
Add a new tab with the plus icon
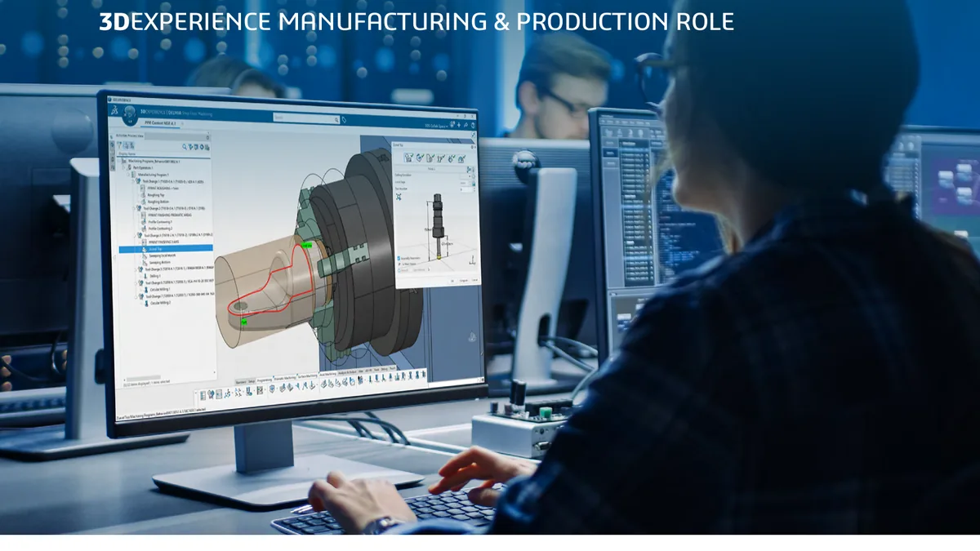click(182, 123)
